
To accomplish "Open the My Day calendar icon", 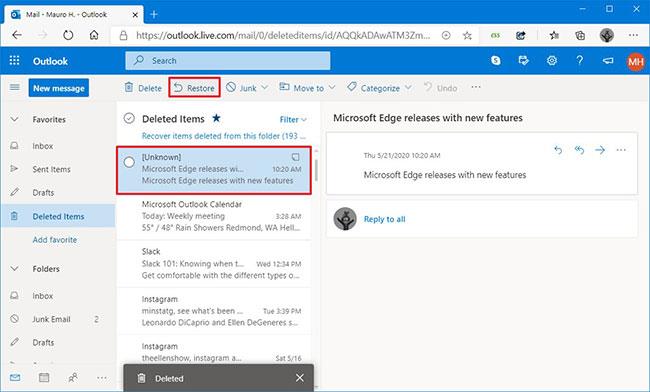I will click(524, 61).
